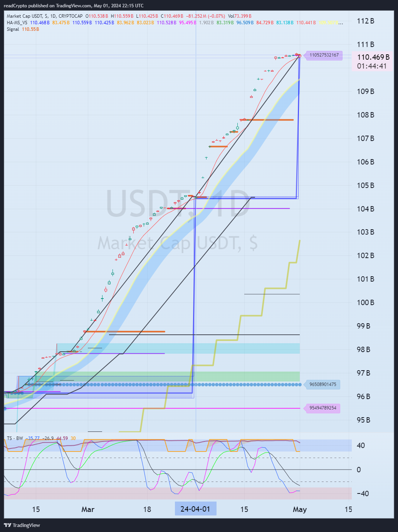
Task: Click HA-MS_VS value 1.902B
Action: (x=206, y=23)
